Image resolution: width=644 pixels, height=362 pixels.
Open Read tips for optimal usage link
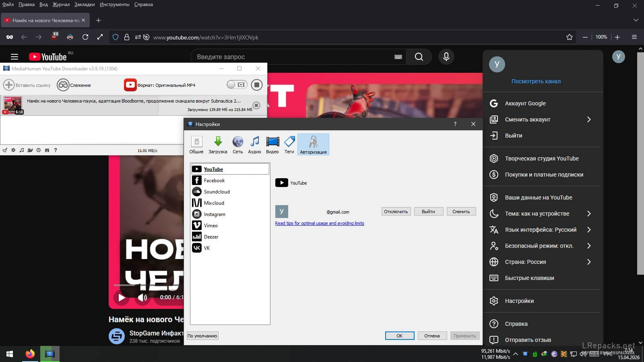[x=319, y=223]
